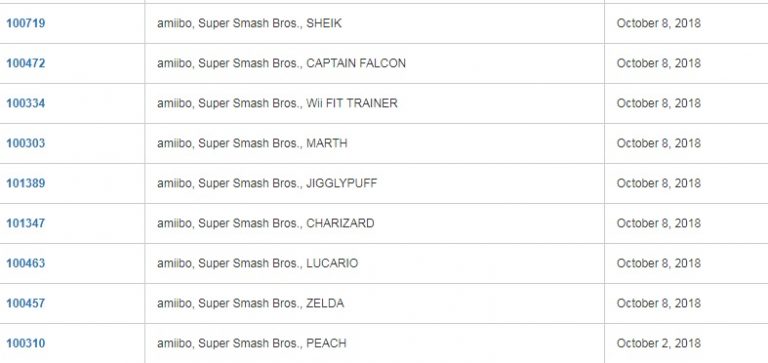Viewport: 768px width, 363px height.
Task: Open record link 100719
Action: pyautogui.click(x=25, y=23)
